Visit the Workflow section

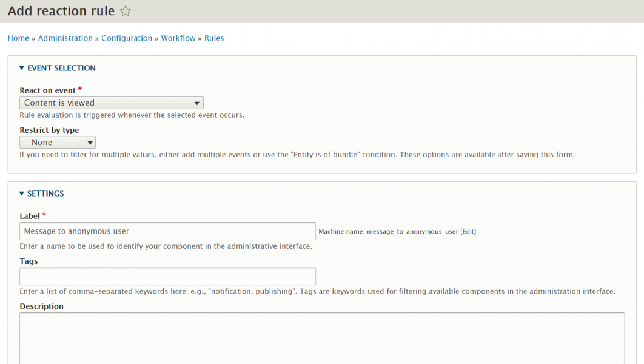[x=178, y=38]
